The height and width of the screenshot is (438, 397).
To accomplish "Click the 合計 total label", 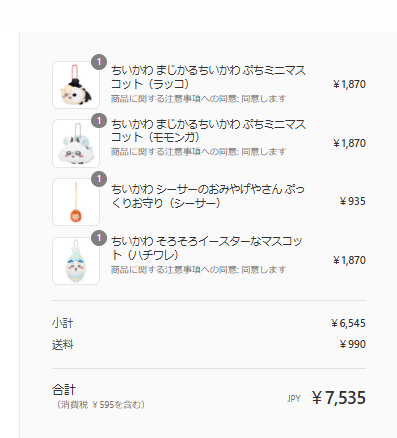I will point(64,390).
